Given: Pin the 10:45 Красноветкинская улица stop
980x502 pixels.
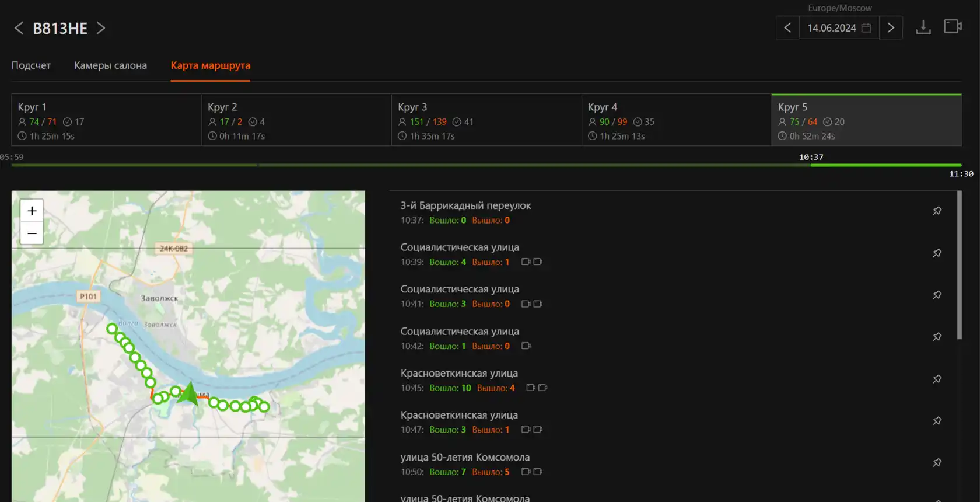Looking at the screenshot, I should pyautogui.click(x=937, y=379).
